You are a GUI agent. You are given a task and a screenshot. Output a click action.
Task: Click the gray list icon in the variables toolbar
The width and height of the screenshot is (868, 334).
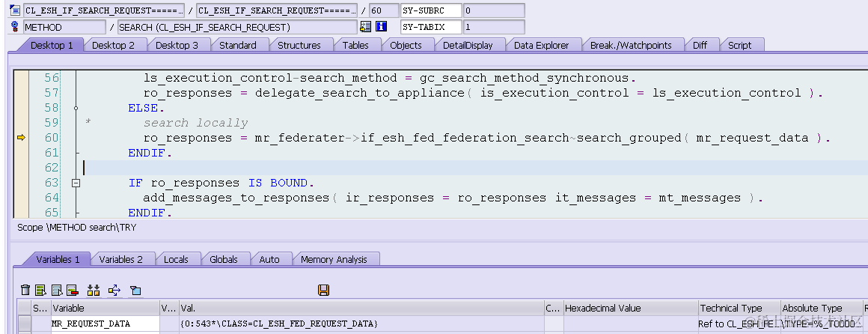click(56, 290)
